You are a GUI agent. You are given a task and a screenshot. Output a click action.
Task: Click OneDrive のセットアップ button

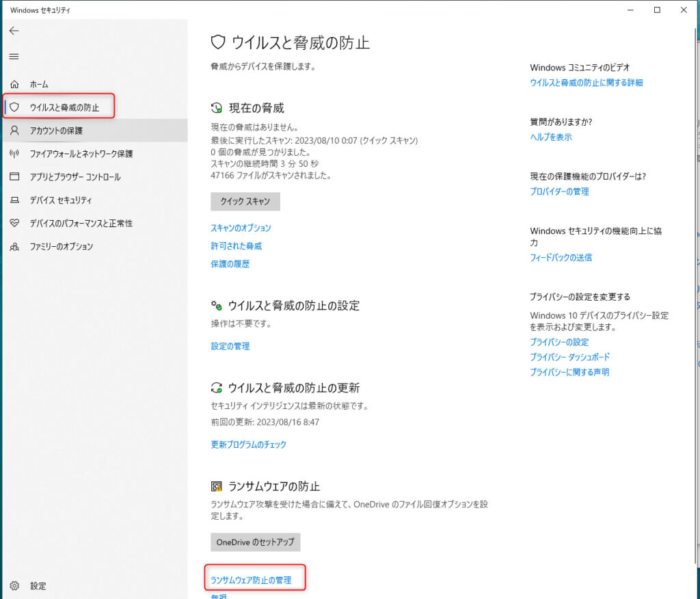[256, 542]
